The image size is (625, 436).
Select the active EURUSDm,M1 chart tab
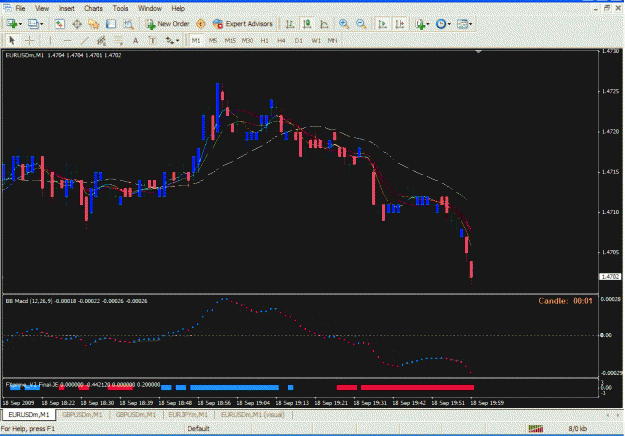coord(29,414)
